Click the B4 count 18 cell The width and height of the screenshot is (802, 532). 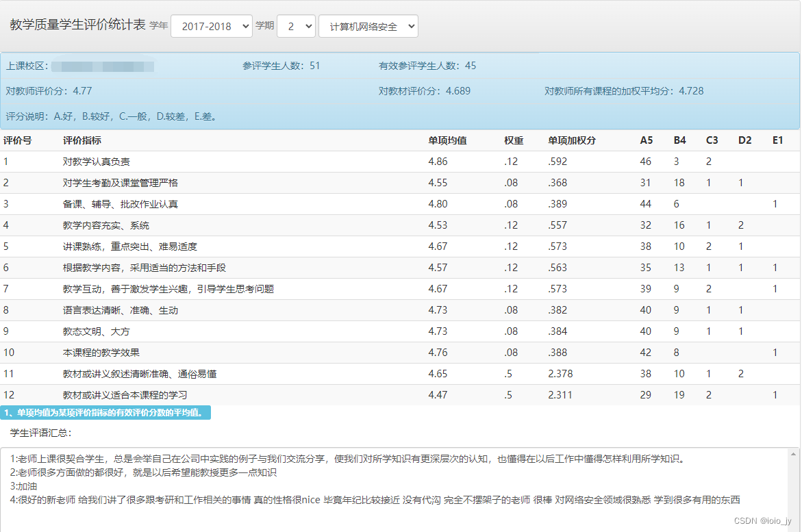pos(679,183)
